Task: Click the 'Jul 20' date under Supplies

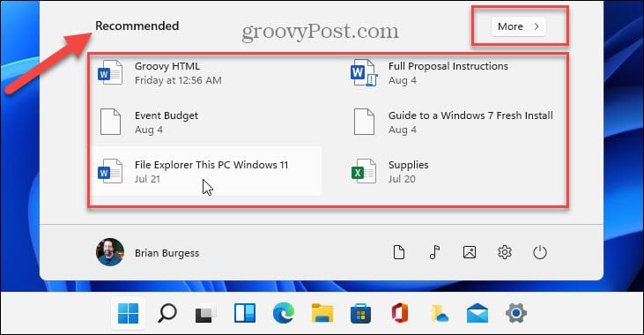Action: (402, 179)
